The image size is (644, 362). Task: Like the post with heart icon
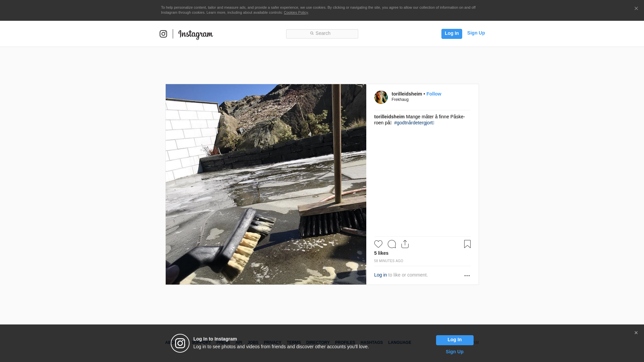378,244
